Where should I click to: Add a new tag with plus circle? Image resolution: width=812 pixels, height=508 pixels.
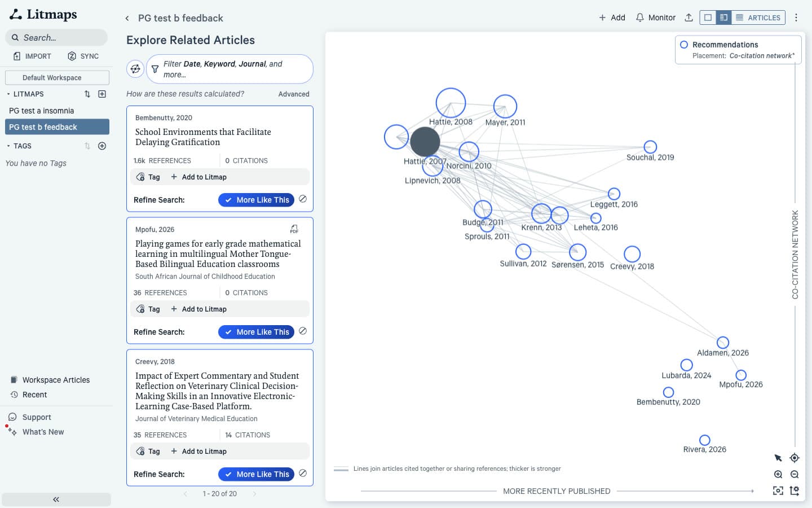102,146
